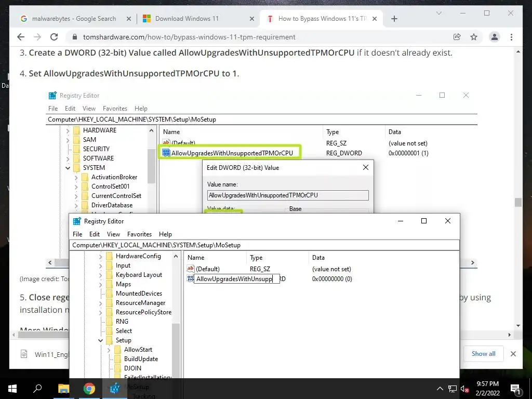
Task: Bookmark this page with the star icon
Action: point(474,37)
